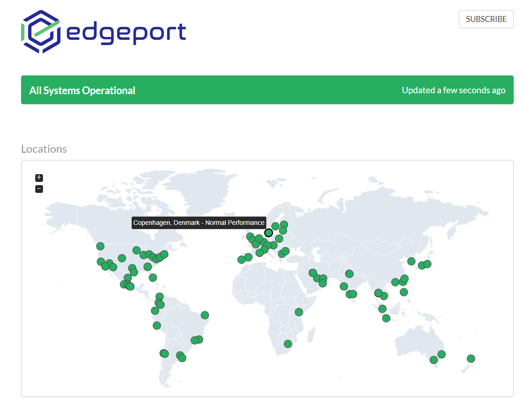The height and width of the screenshot is (410, 532).
Task: Click the All Systems Operational banner
Action: [x=267, y=90]
